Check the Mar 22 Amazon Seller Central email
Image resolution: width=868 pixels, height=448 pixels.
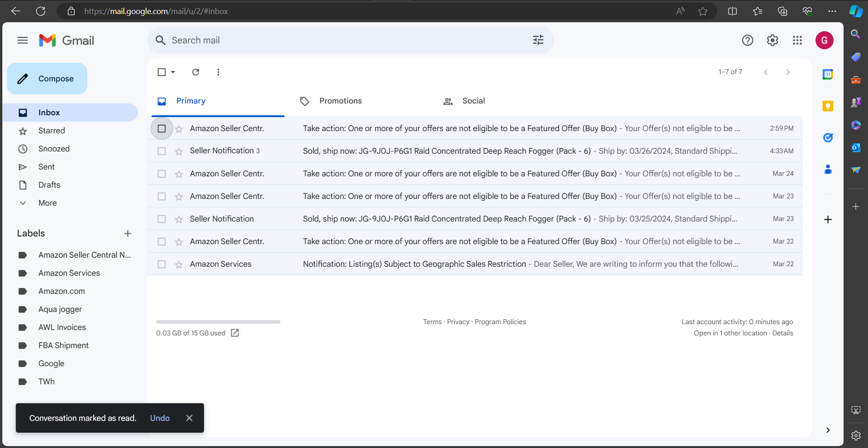[161, 241]
